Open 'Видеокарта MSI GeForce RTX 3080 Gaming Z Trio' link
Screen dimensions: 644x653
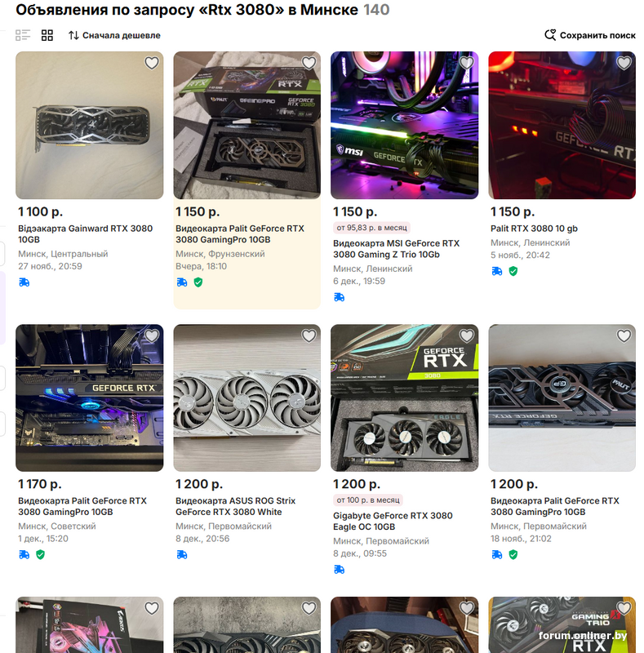click(396, 249)
